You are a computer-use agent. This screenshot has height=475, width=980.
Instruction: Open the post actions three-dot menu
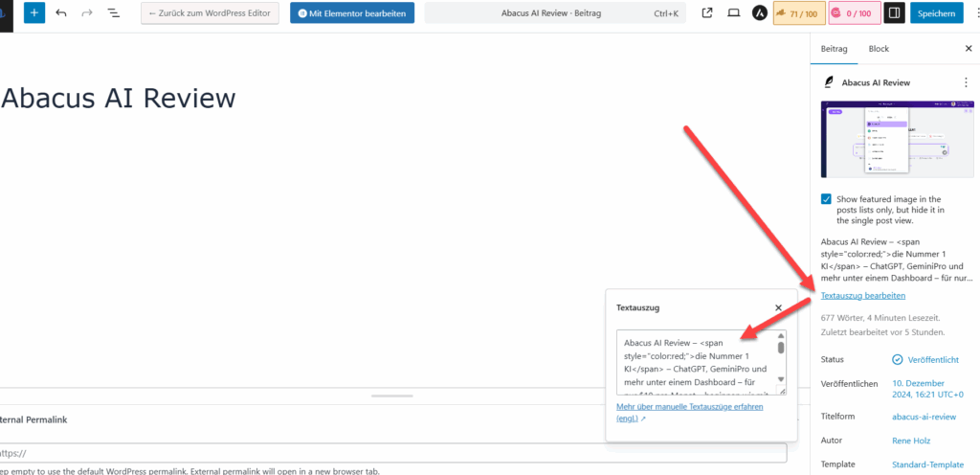click(x=967, y=82)
